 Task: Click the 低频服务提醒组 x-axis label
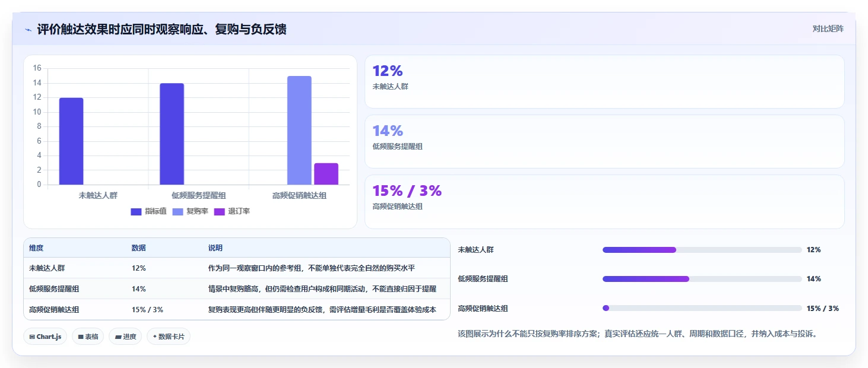(198, 195)
